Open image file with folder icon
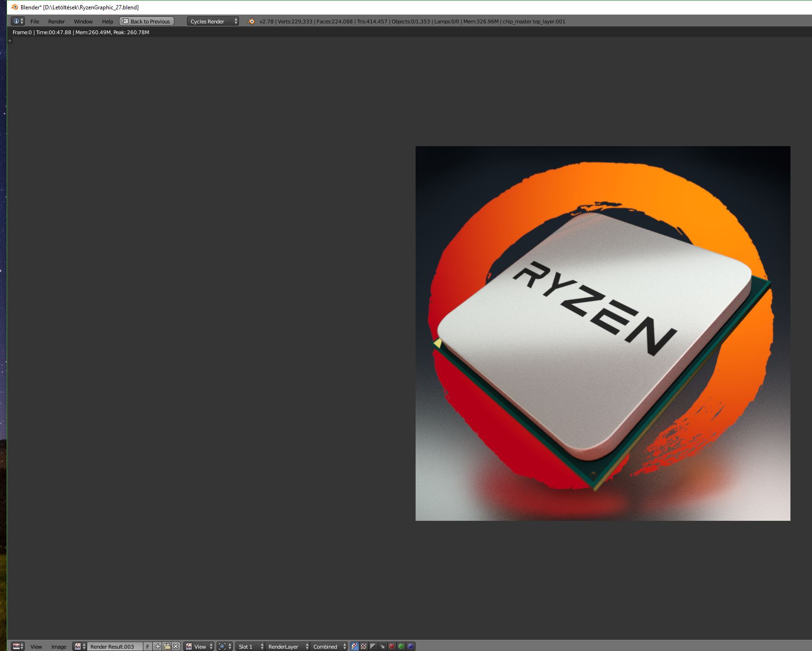 pyautogui.click(x=167, y=646)
